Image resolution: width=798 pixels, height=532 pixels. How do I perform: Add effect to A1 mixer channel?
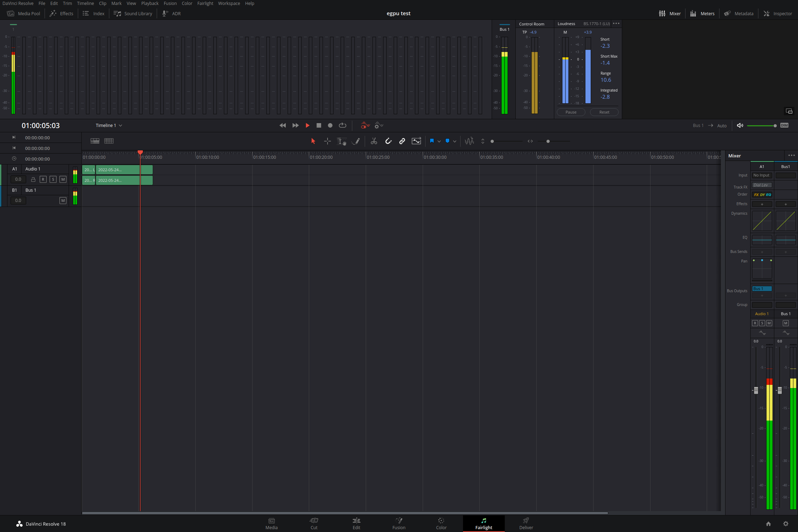(762, 204)
